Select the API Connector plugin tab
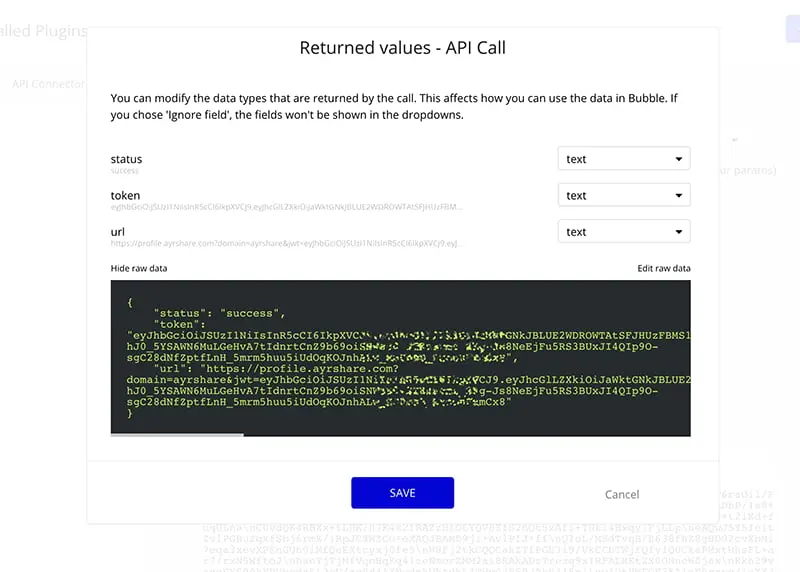This screenshot has width=800, height=572. coord(48,84)
